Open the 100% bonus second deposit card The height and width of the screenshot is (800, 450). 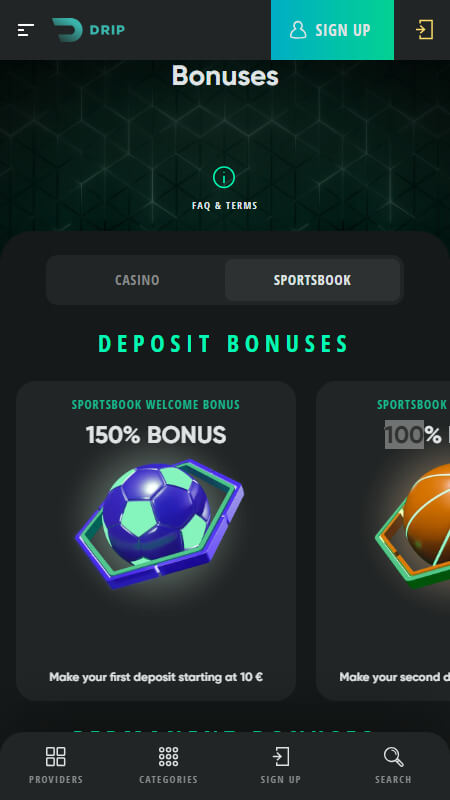click(x=383, y=540)
